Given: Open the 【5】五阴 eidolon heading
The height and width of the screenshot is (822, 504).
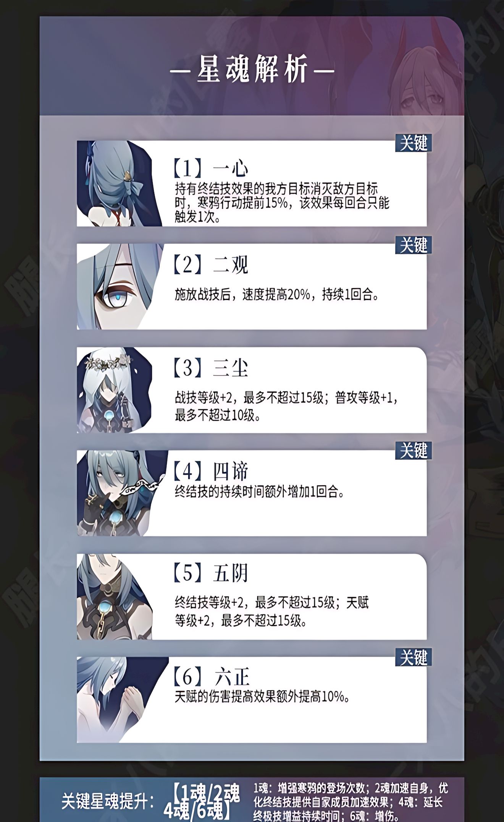Looking at the screenshot, I should pyautogui.click(x=210, y=573).
